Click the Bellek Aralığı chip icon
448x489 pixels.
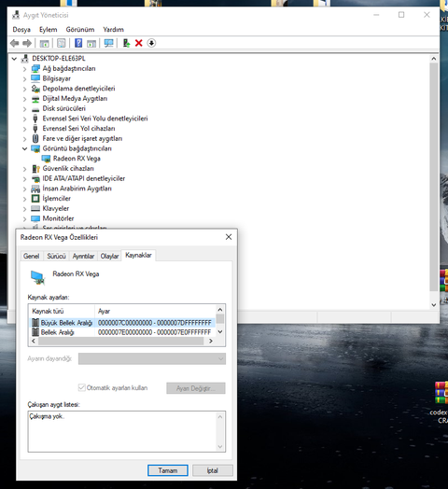(35, 332)
